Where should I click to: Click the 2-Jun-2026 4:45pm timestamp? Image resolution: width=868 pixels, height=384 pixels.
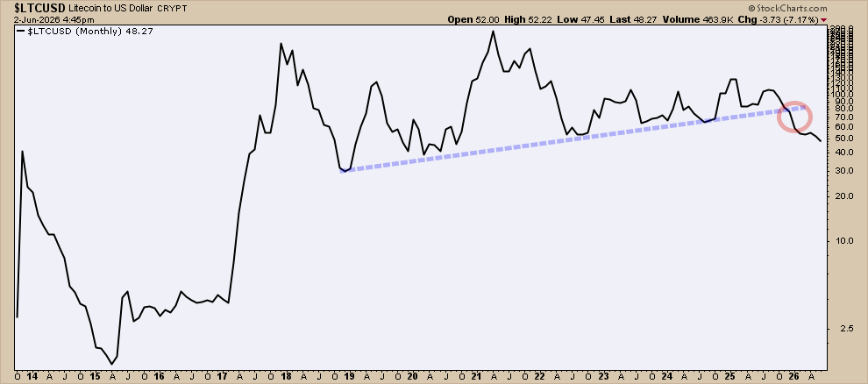pos(54,19)
